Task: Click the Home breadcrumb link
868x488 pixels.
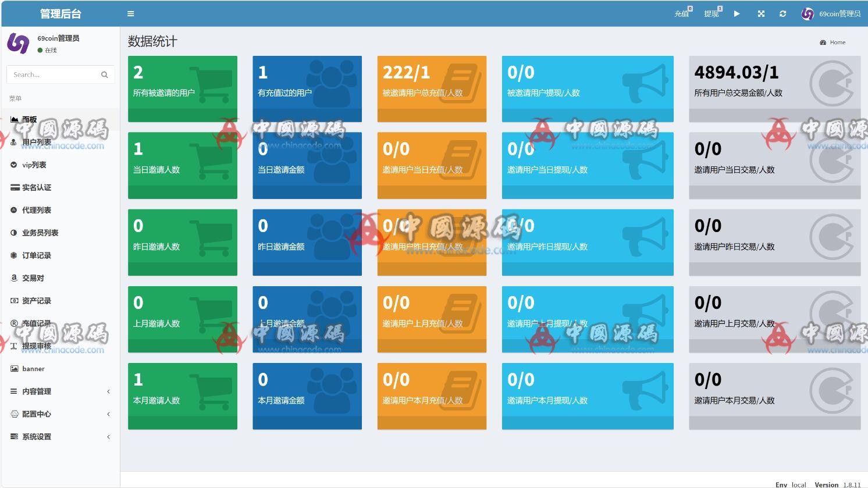Action: pos(838,42)
